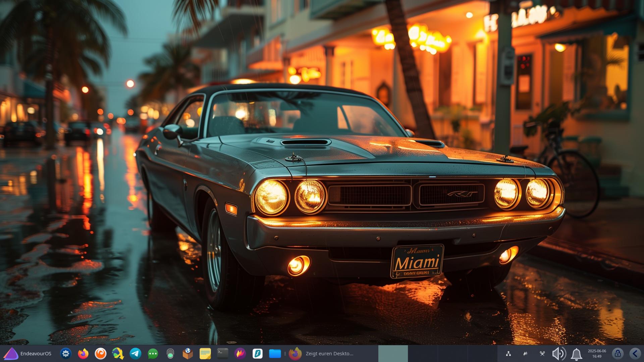Show notifications via the bell icon
Screen dimensions: 644x362
coord(577,354)
